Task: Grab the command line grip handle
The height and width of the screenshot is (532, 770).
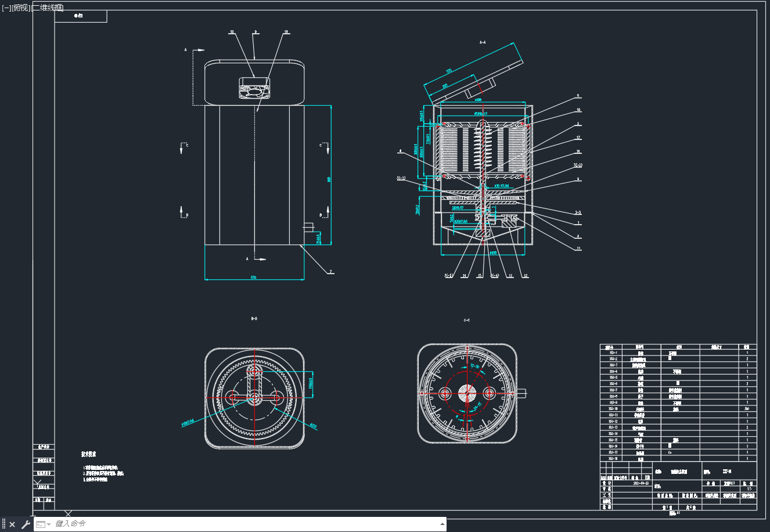Action: click(3, 524)
